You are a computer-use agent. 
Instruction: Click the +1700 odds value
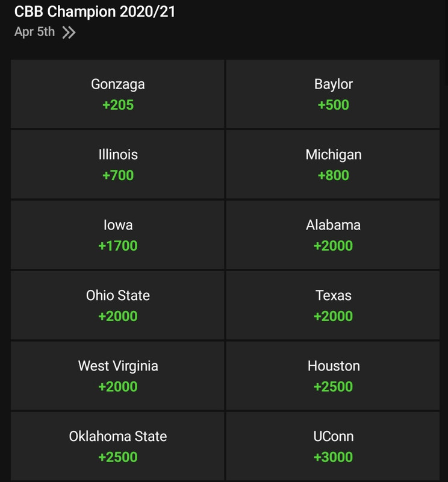pyautogui.click(x=118, y=246)
